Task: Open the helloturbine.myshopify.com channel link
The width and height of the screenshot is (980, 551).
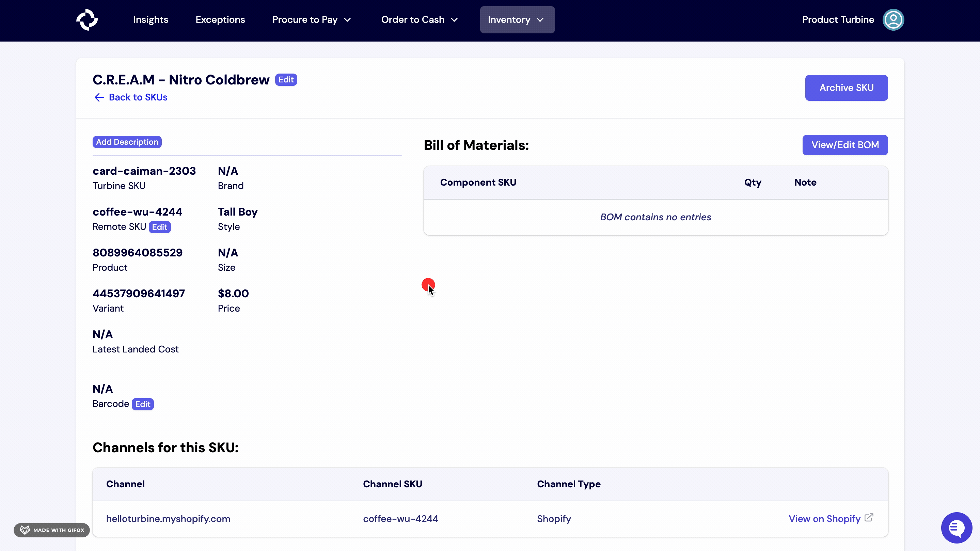Action: click(168, 519)
